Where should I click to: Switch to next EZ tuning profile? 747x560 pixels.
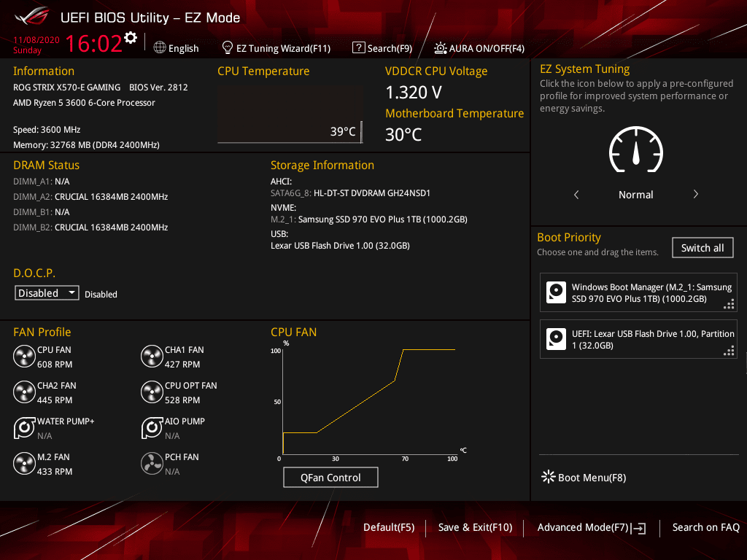[695, 194]
